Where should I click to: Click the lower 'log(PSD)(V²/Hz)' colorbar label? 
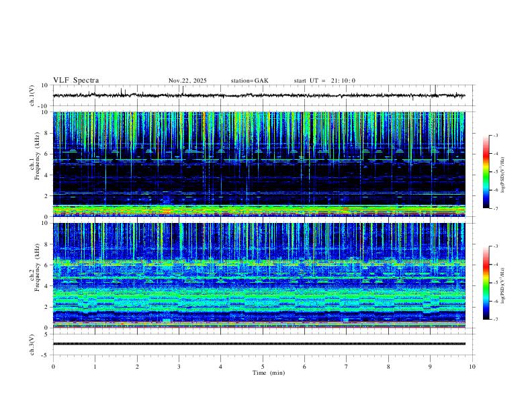[503, 286]
